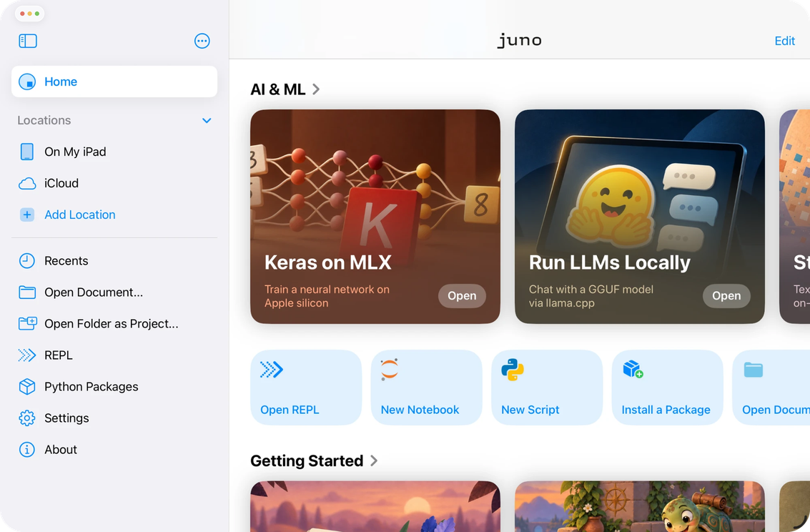
Task: Click the Home icon in sidebar
Action: 27,82
